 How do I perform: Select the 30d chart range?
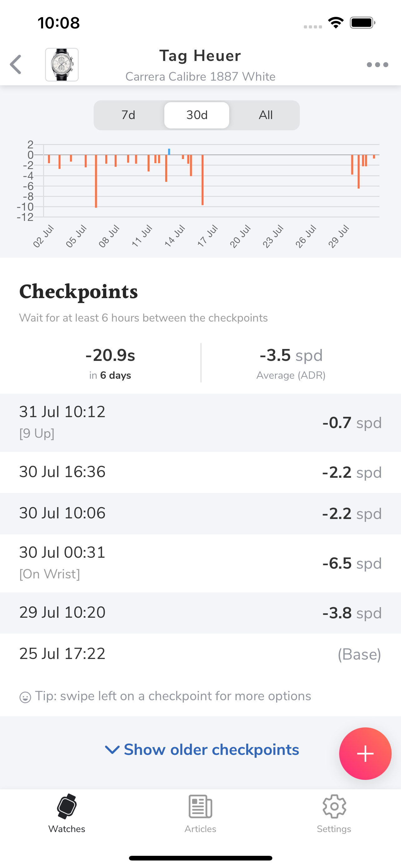tap(197, 115)
